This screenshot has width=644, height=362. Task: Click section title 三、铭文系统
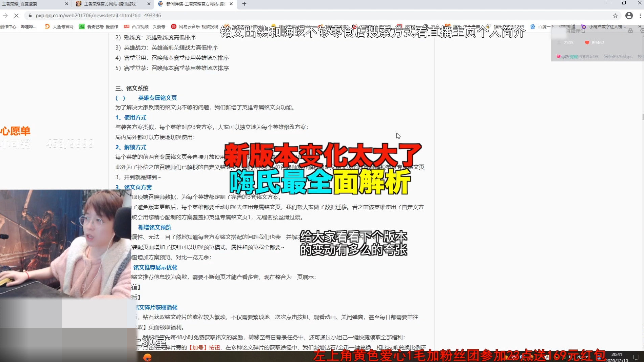point(132,88)
